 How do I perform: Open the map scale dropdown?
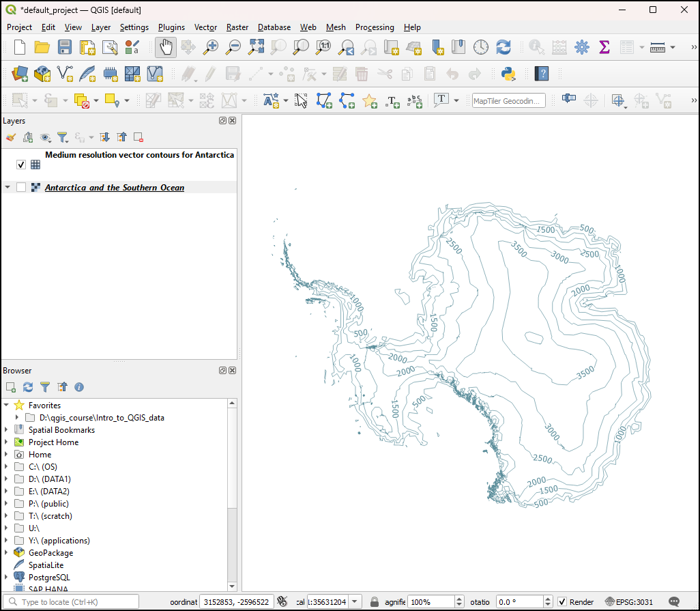pyautogui.click(x=355, y=602)
